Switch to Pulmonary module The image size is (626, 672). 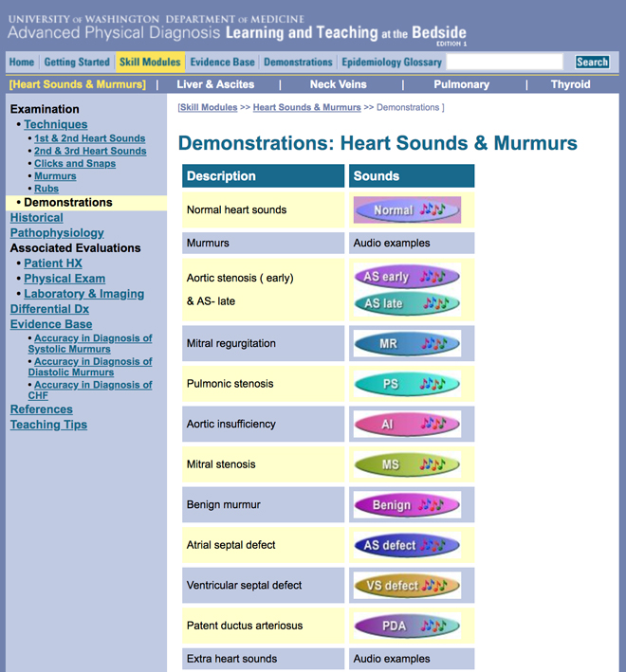[461, 84]
